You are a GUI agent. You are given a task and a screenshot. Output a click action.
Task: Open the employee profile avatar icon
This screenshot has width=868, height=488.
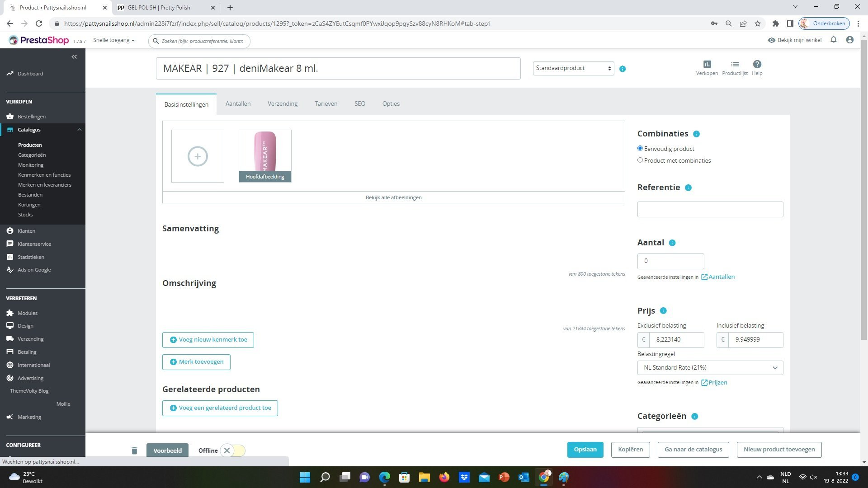pos(849,40)
